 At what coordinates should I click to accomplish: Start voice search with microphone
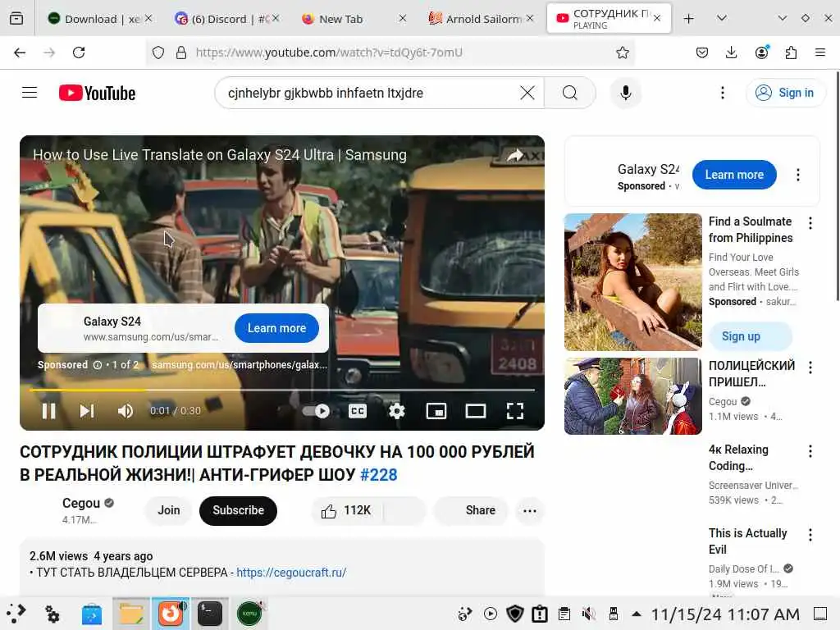click(x=625, y=93)
